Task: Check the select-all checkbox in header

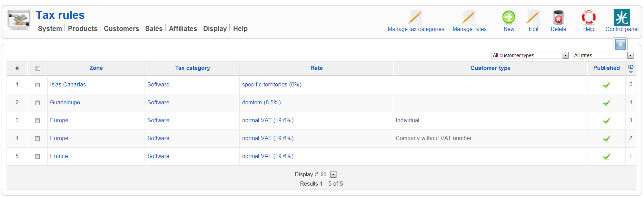Action: click(x=38, y=68)
